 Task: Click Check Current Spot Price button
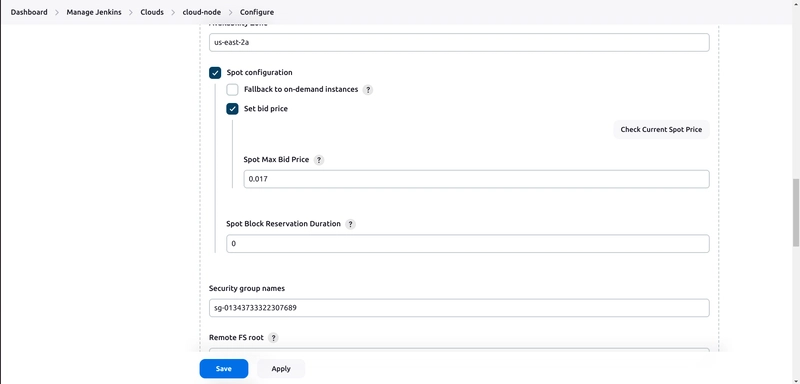point(661,130)
